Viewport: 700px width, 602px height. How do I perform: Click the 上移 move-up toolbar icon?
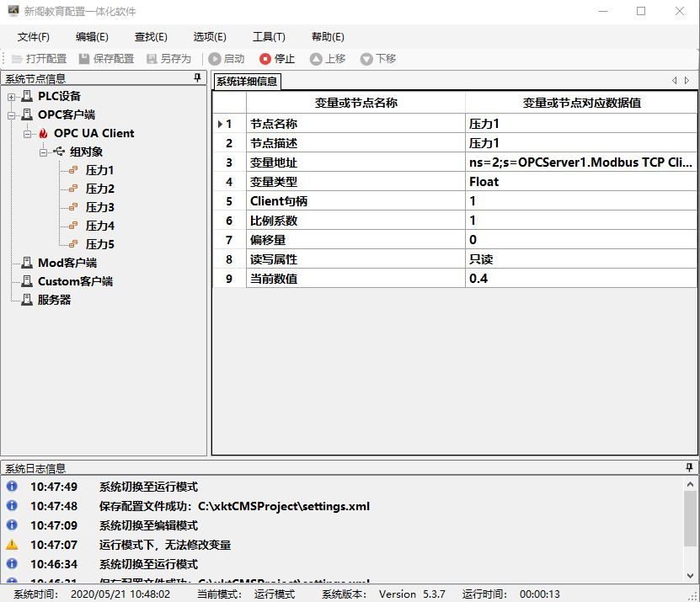[316, 59]
